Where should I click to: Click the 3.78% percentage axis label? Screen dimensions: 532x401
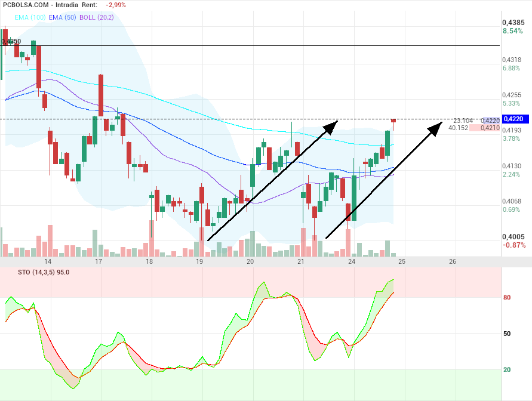511,138
